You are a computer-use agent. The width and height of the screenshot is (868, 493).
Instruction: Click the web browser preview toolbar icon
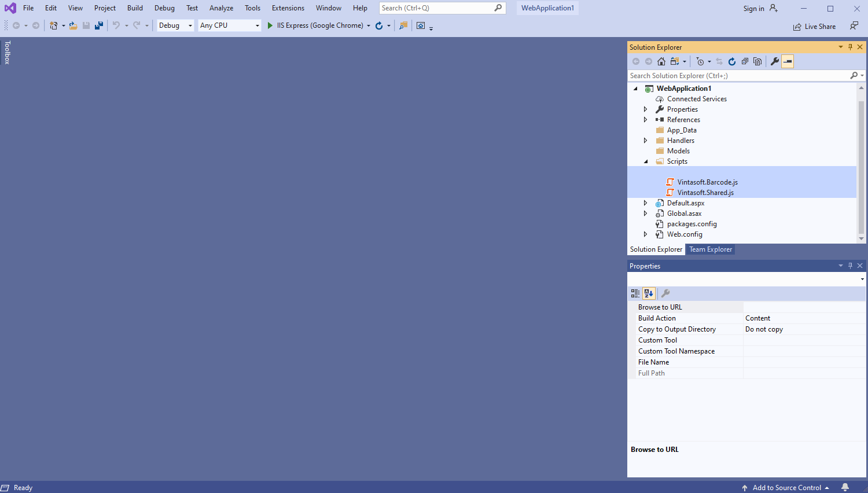point(421,25)
